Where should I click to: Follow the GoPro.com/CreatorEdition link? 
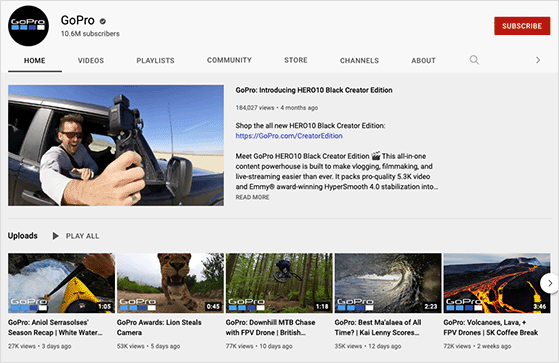pyautogui.click(x=289, y=136)
